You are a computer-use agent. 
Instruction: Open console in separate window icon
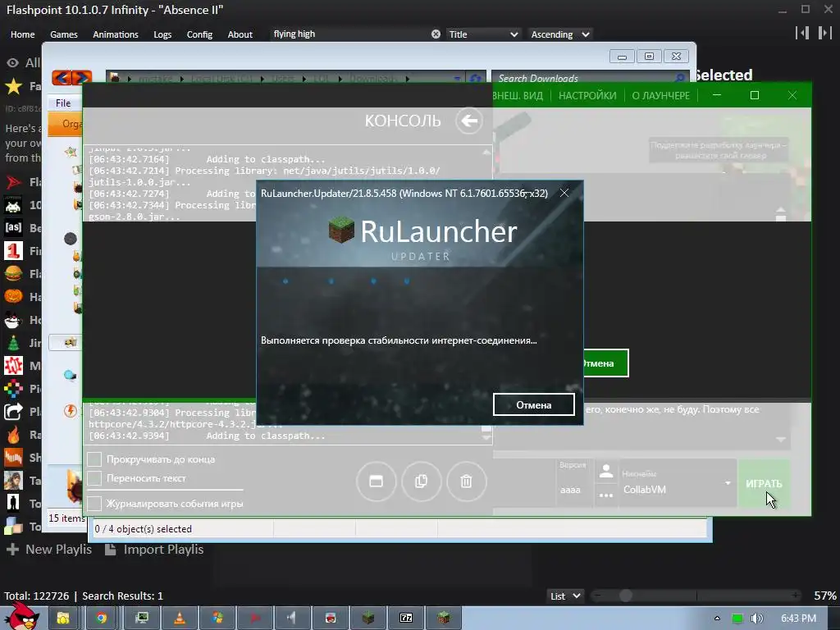point(376,481)
